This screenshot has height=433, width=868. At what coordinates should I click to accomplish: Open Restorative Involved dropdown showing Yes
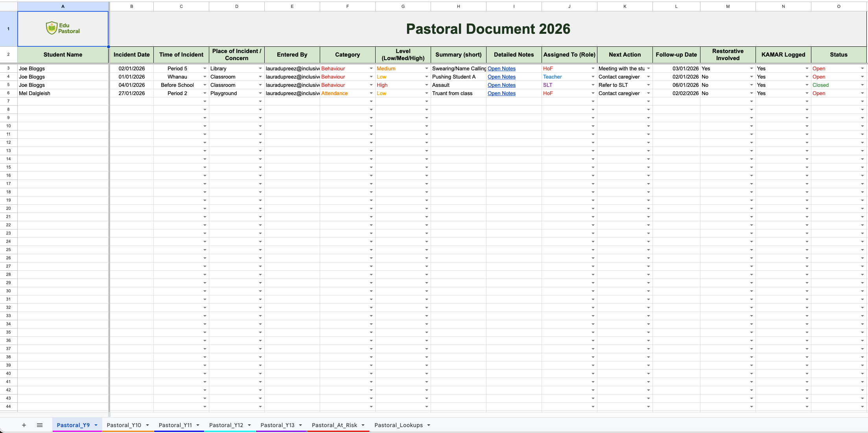tap(751, 69)
